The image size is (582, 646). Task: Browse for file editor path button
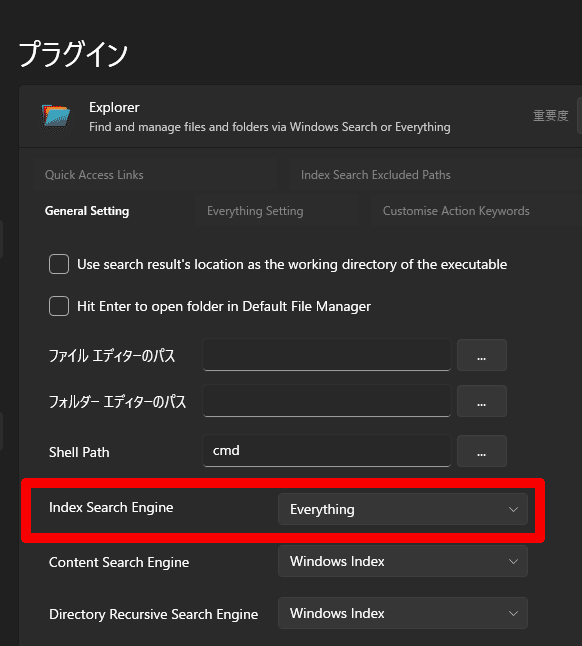pyautogui.click(x=482, y=355)
